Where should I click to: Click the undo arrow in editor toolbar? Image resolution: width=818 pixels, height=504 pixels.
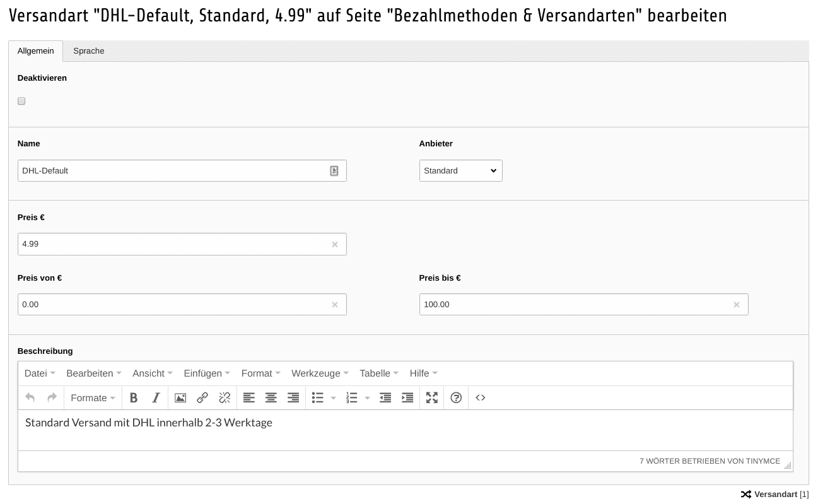point(30,397)
